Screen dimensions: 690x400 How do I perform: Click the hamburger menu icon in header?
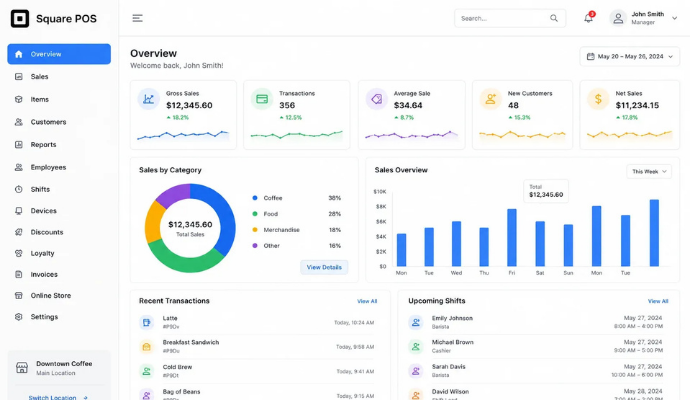(137, 18)
